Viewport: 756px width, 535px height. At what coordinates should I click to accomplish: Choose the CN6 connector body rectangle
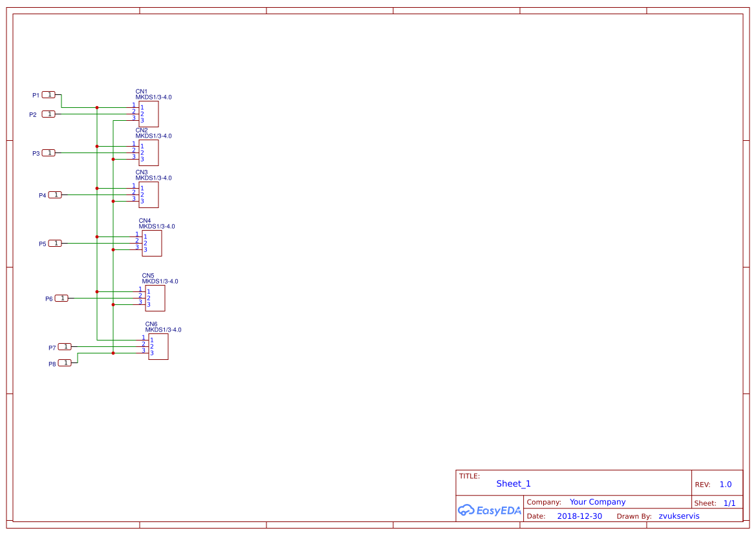pos(158,347)
